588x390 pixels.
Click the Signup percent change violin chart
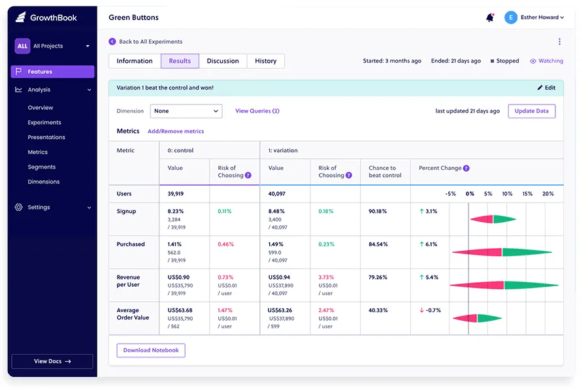click(x=493, y=219)
